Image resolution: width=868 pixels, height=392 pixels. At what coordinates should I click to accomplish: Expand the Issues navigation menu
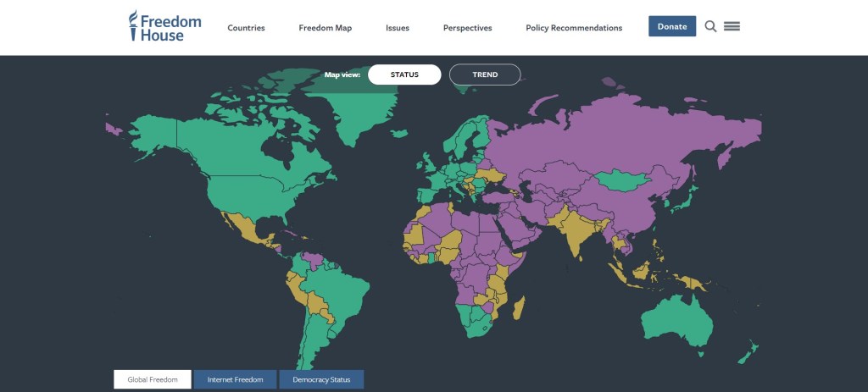pos(398,28)
